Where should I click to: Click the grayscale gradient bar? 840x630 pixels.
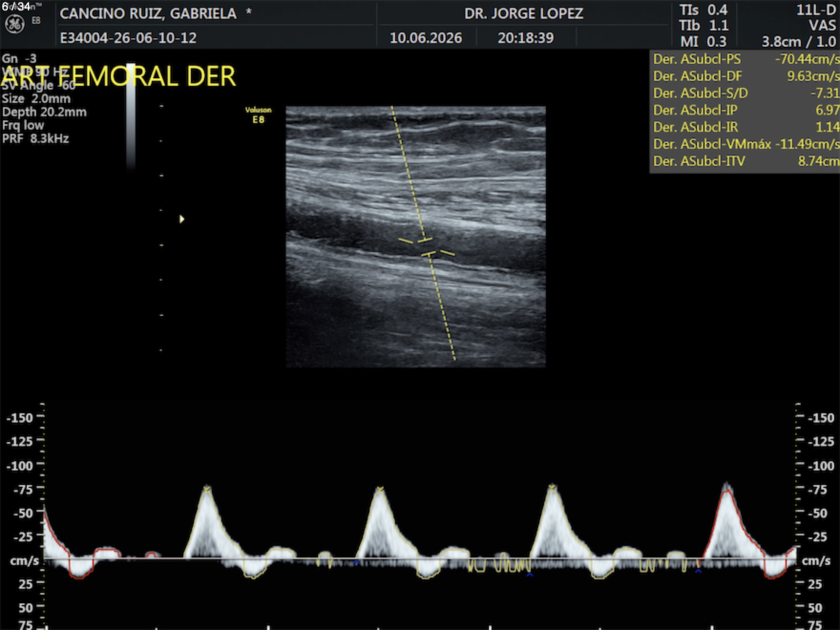(131, 117)
